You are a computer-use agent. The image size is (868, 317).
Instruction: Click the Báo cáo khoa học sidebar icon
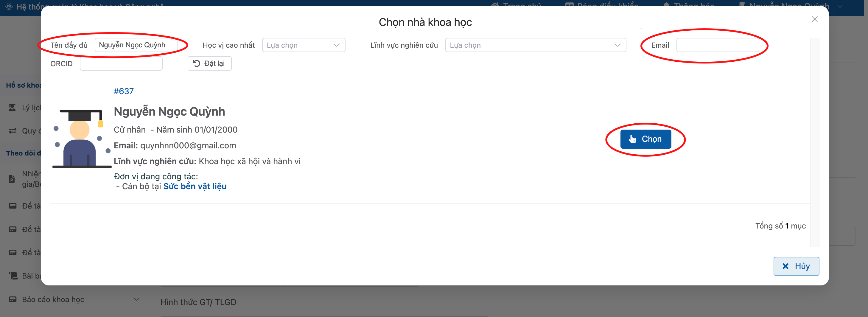[x=13, y=299]
